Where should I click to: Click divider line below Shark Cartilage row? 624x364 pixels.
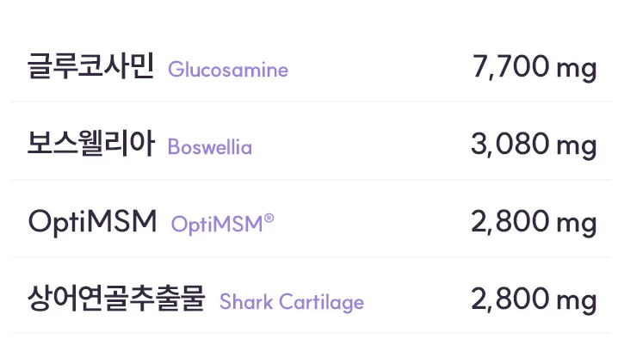(x=312, y=333)
